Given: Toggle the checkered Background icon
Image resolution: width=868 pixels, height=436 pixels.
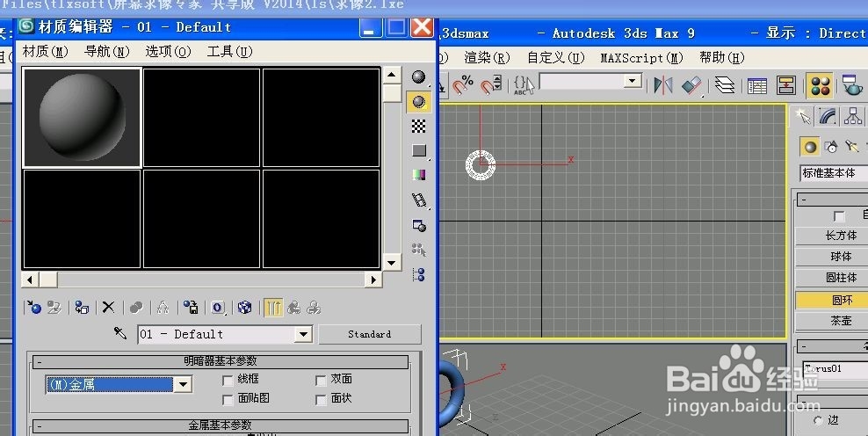Looking at the screenshot, I should click(419, 127).
